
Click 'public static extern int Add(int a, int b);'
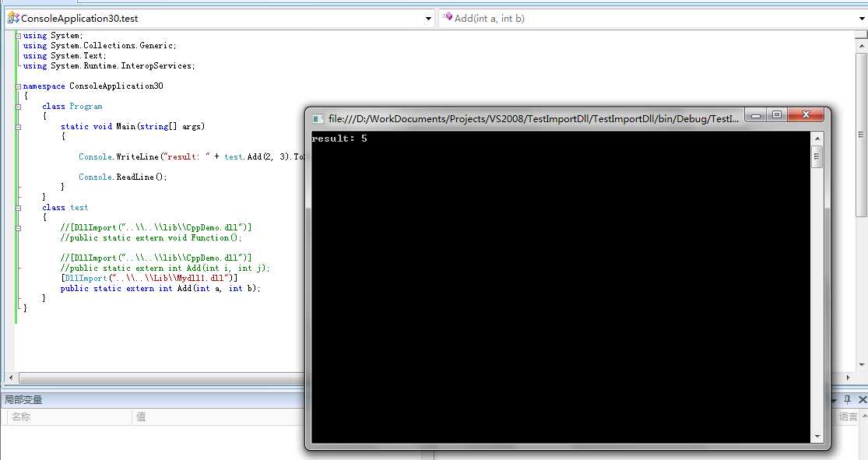pos(160,289)
